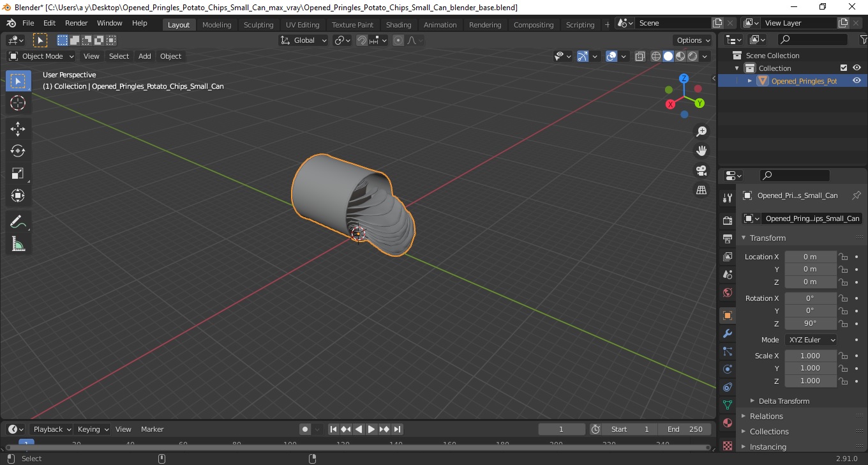868x465 pixels.
Task: Open the Particles properties tab
Action: [x=728, y=351]
